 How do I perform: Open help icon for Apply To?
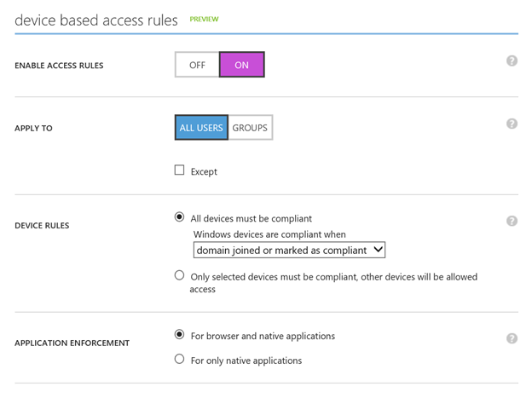tap(512, 124)
